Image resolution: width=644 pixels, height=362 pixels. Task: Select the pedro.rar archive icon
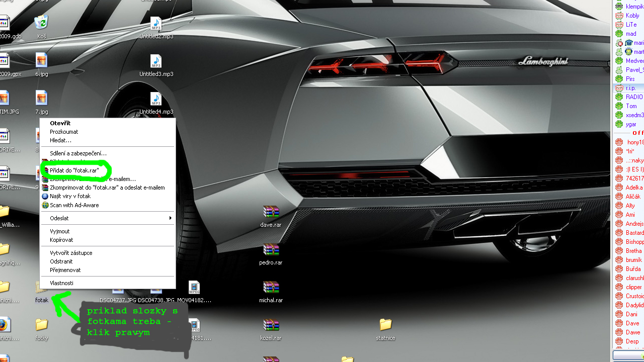(271, 250)
